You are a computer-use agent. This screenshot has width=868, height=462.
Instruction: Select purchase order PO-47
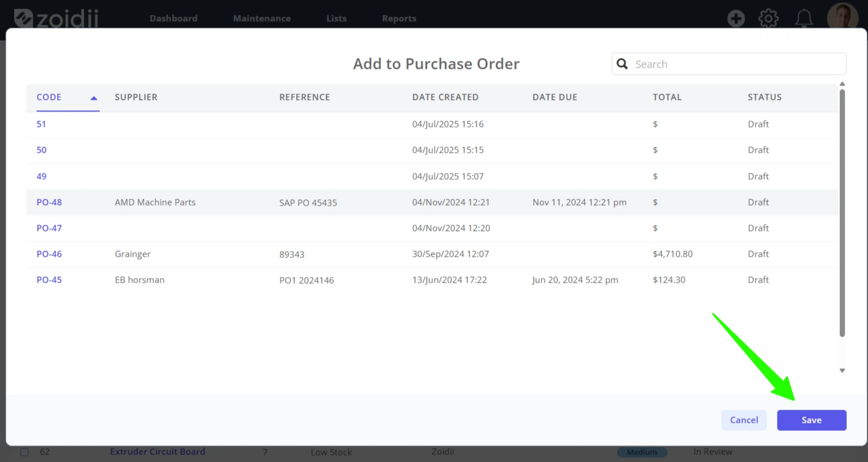[x=49, y=228]
